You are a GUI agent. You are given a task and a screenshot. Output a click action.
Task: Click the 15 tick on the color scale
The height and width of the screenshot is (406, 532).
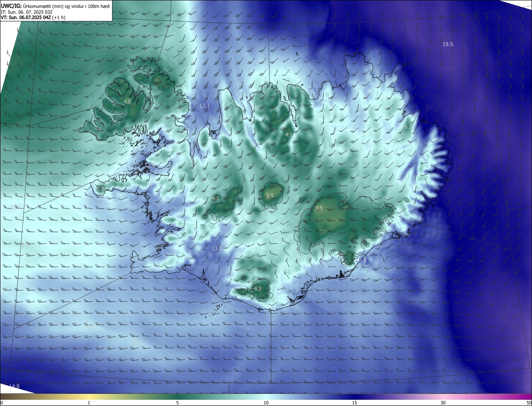(355, 403)
